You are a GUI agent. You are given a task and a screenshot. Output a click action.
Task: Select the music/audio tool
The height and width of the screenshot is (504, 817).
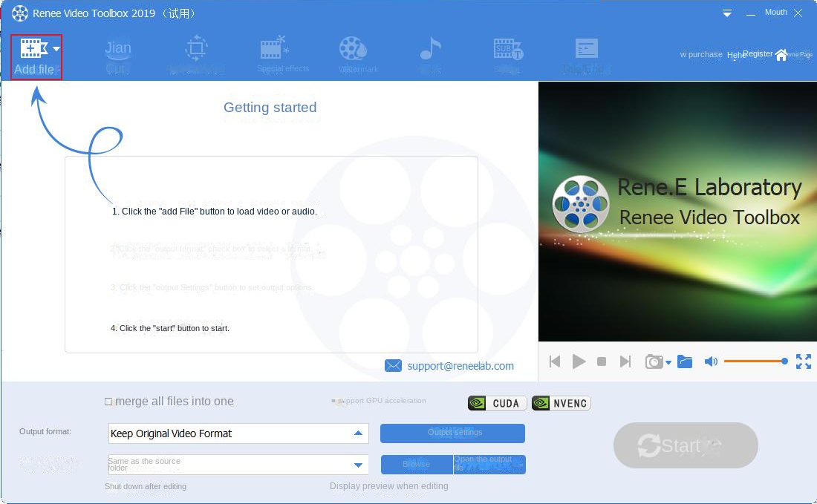(x=431, y=50)
